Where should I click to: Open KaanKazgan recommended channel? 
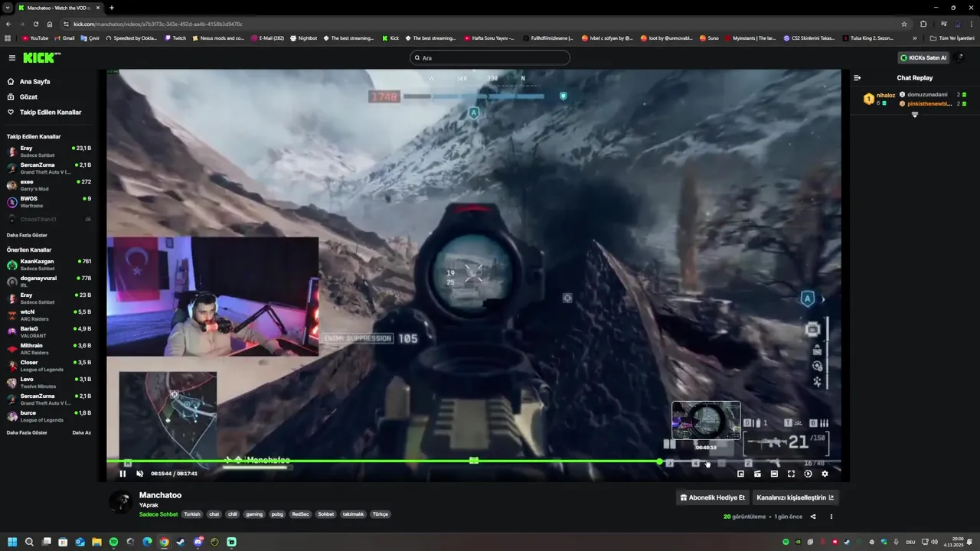point(48,265)
